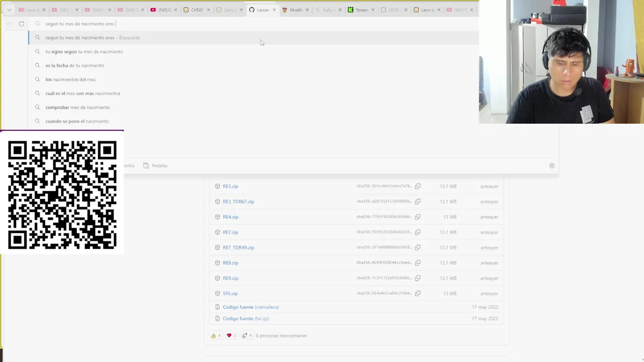Screen dimensions: 644x362
Task: Download RE4.zip
Action: 230,217
